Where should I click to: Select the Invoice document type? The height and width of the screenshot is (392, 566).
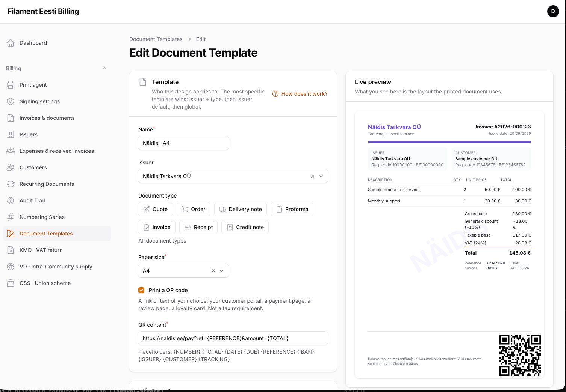coord(157,227)
